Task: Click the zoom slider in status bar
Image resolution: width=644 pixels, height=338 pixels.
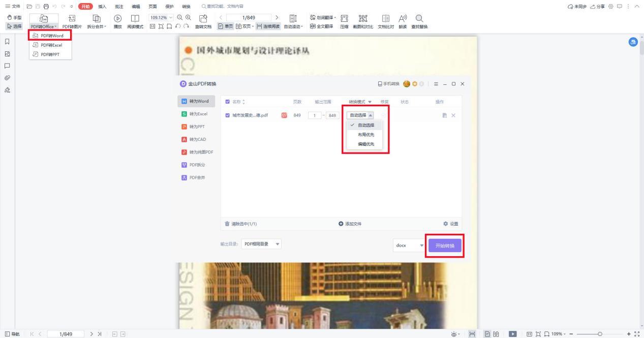Action: [x=600, y=333]
